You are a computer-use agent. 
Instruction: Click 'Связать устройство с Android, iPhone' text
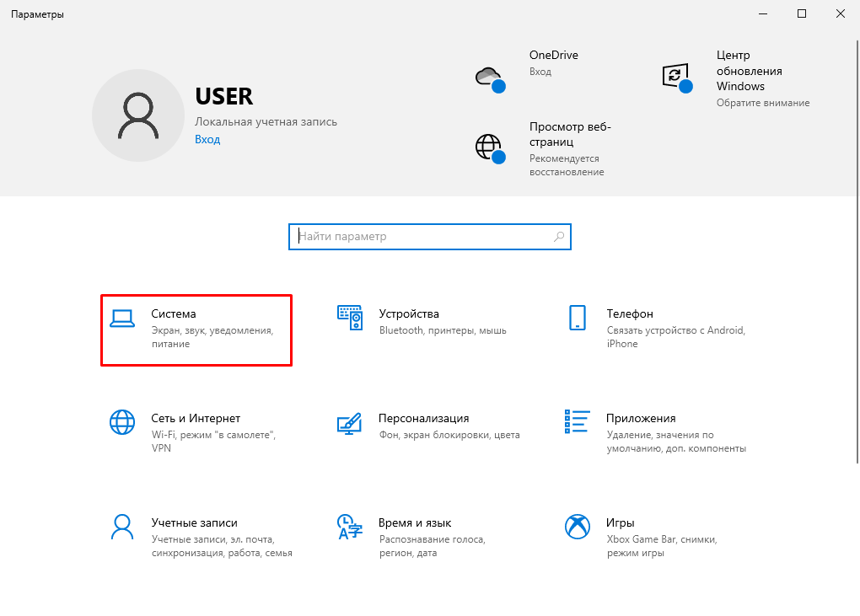pos(675,337)
